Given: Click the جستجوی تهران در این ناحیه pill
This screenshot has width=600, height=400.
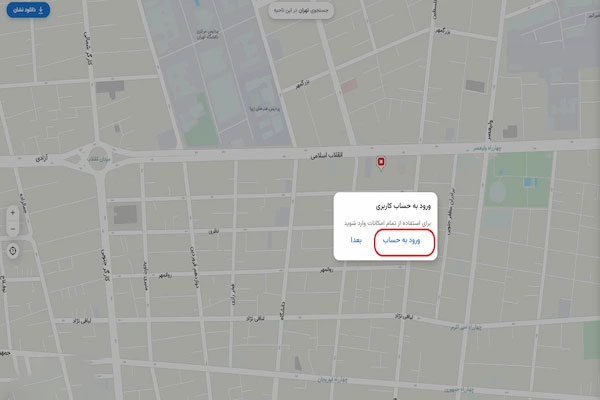Looking at the screenshot, I should [301, 10].
